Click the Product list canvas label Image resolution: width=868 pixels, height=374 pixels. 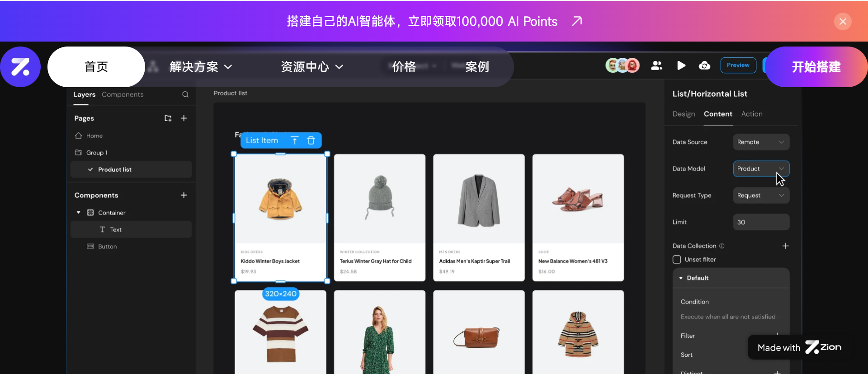[x=230, y=93]
